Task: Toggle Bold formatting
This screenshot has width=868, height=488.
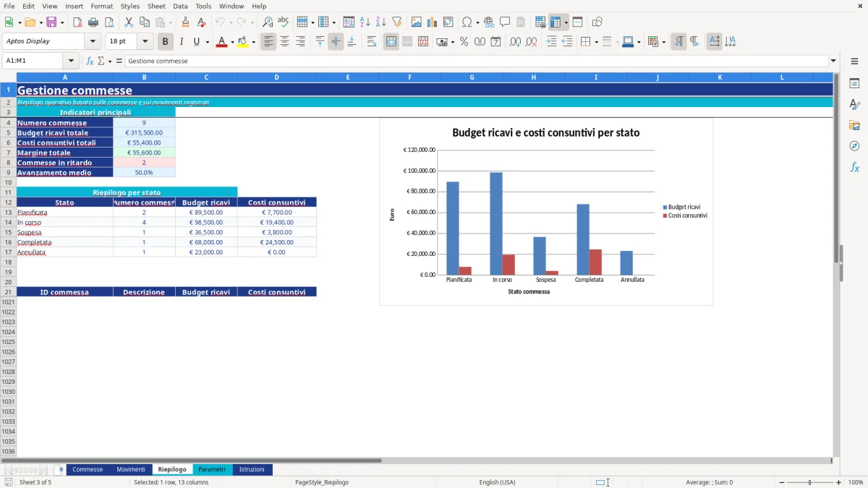Action: click(x=166, y=42)
